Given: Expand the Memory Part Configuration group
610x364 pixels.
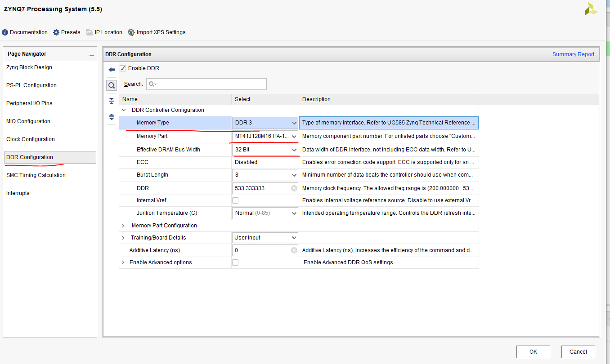Looking at the screenshot, I should [124, 226].
